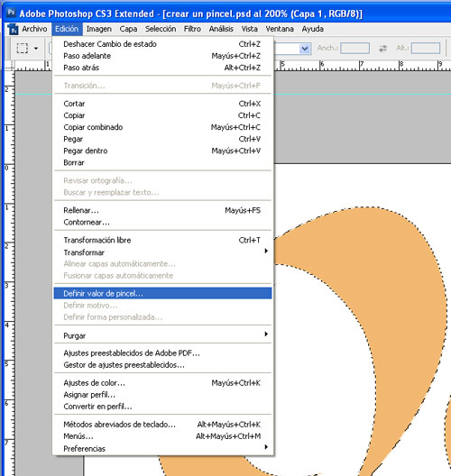Click the ruler origin corner box
Screen dimensions: 451x476
point(10,66)
